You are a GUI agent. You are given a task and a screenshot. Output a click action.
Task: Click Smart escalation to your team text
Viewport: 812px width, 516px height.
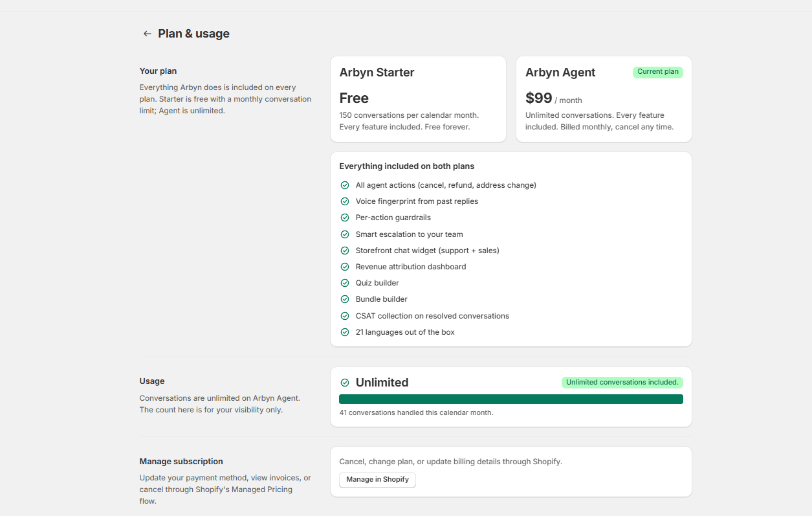(409, 234)
